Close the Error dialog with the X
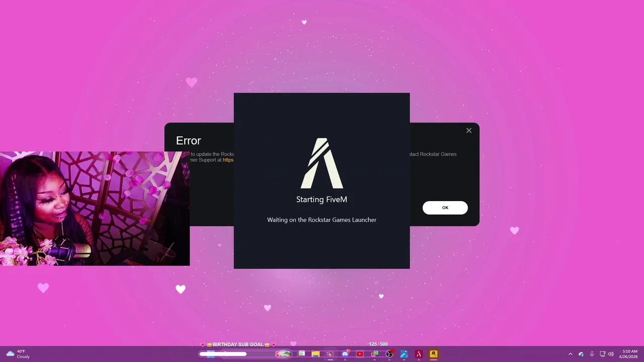This screenshot has width=644, height=362. click(x=469, y=131)
